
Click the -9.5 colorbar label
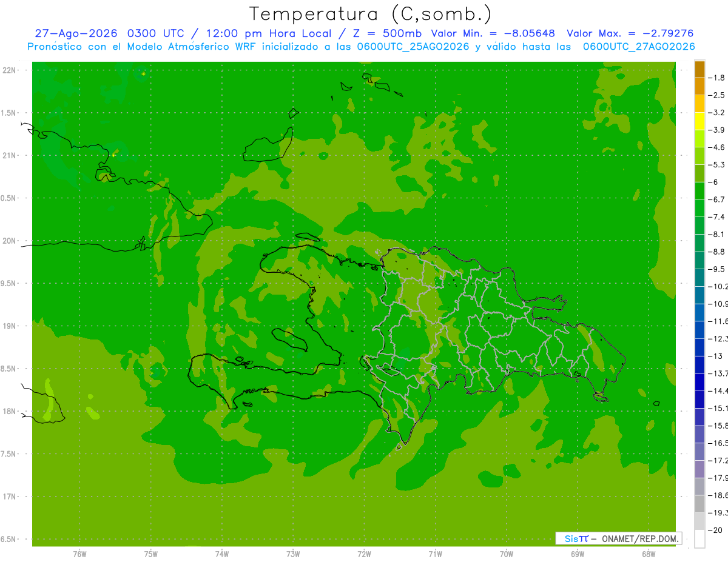pos(716,269)
